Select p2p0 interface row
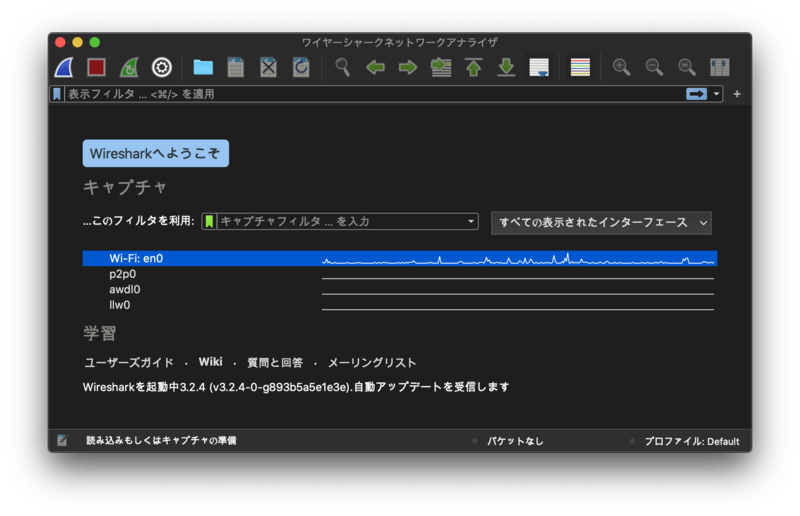 click(399, 274)
